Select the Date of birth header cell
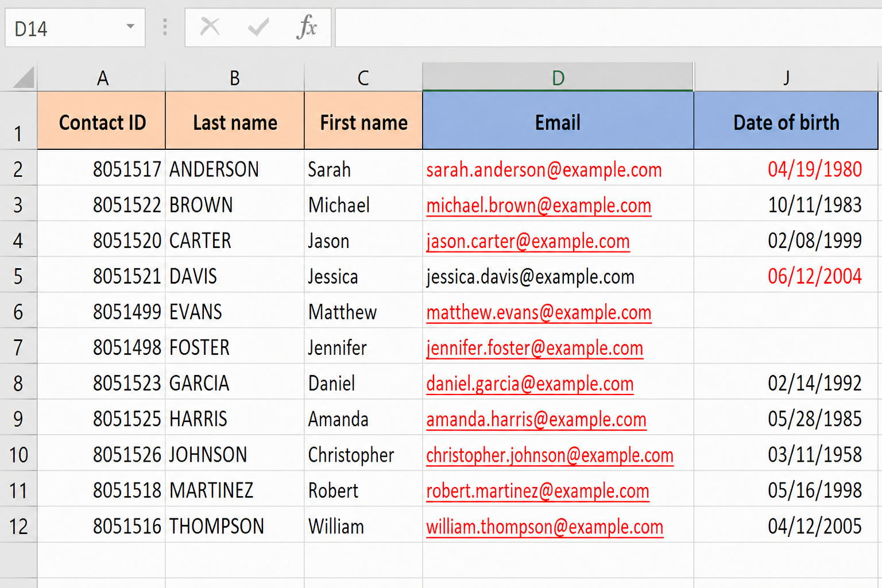 (x=786, y=121)
